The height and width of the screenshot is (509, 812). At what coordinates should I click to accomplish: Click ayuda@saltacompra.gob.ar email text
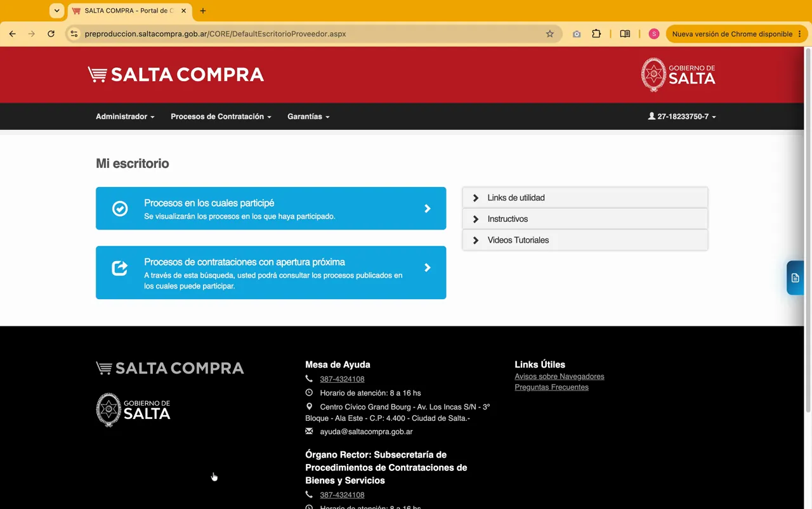coord(366,432)
